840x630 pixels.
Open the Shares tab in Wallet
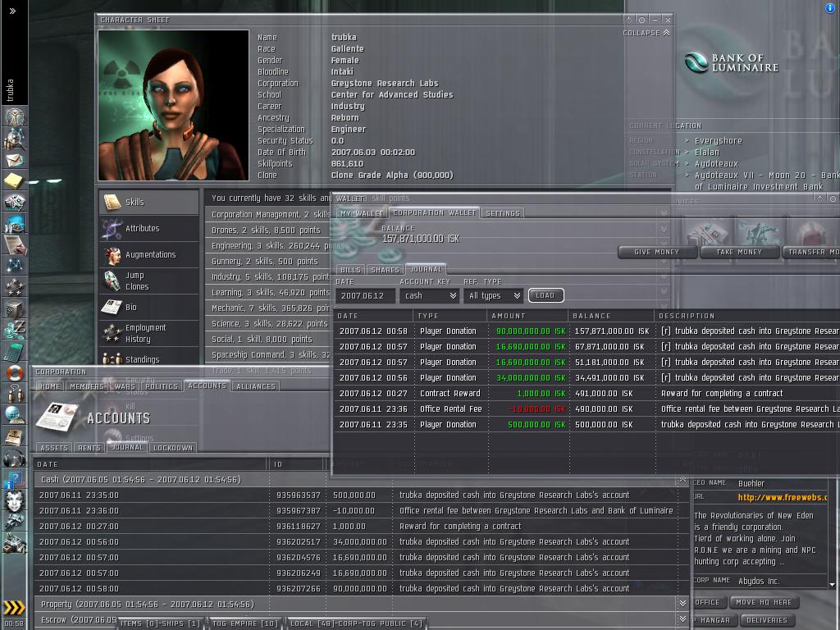[x=385, y=269]
